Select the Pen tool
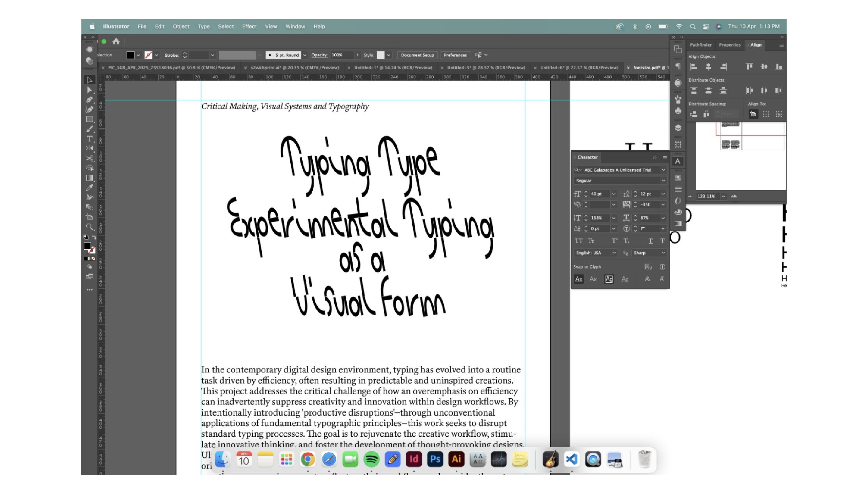 (x=90, y=100)
